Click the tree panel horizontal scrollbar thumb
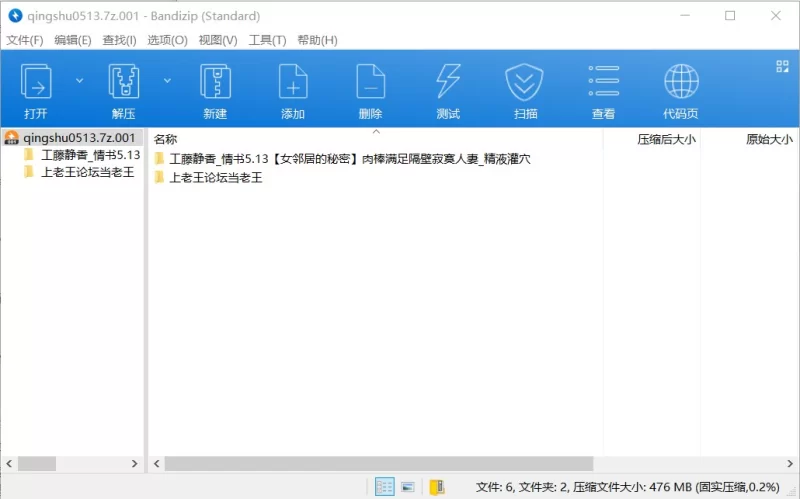The image size is (800, 499). click(37, 463)
